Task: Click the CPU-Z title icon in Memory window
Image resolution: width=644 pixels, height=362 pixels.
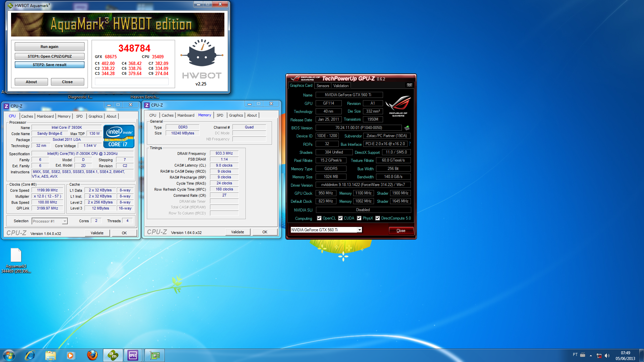Action: (147, 105)
